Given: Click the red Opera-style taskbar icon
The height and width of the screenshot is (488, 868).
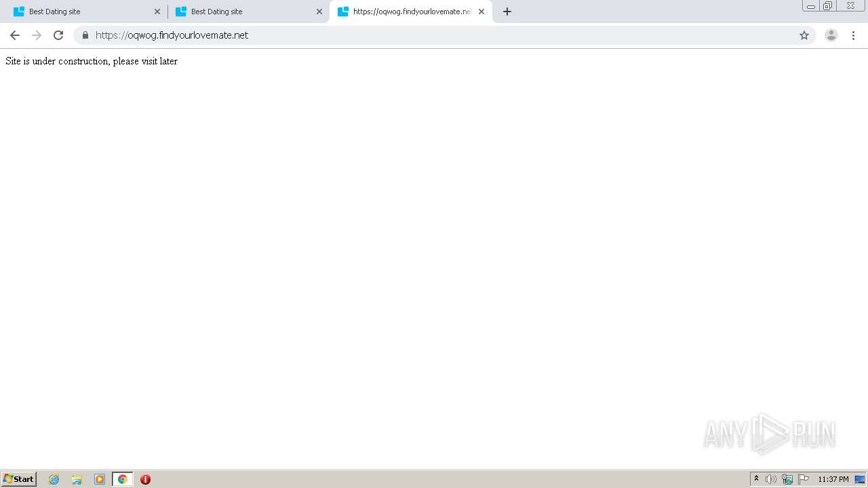Looking at the screenshot, I should tap(145, 479).
